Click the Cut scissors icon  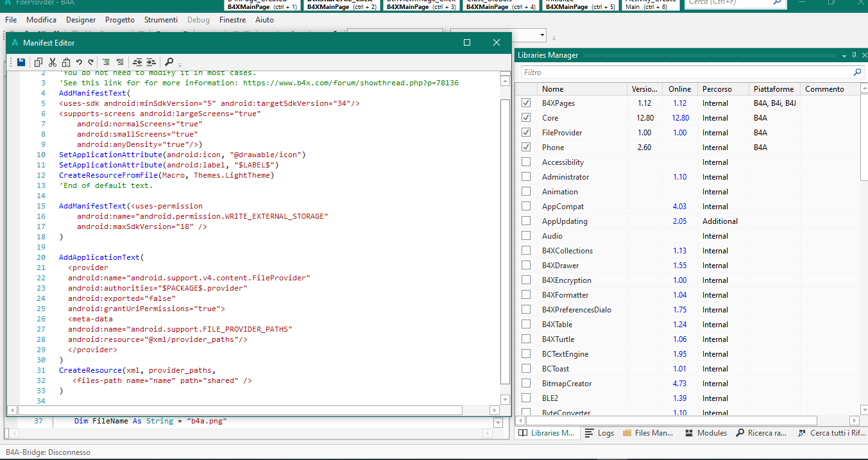click(x=53, y=62)
